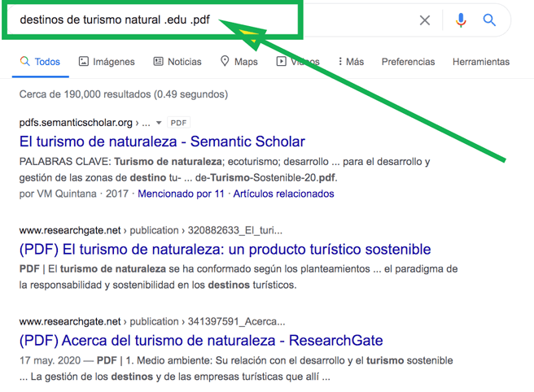The image size is (534, 392).
Task: Click researchgate.net URL ending 341397591_Acerca...
Action: 152,321
